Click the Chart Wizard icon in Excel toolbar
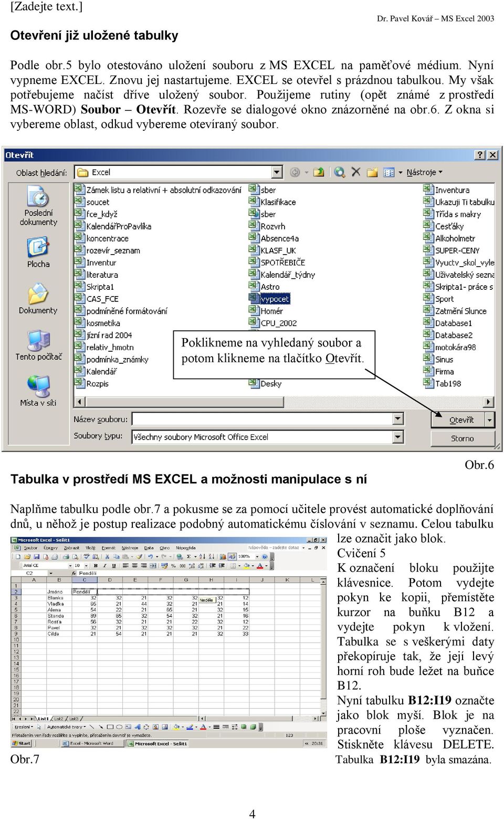The width and height of the screenshot is (504, 819). tap(223, 556)
